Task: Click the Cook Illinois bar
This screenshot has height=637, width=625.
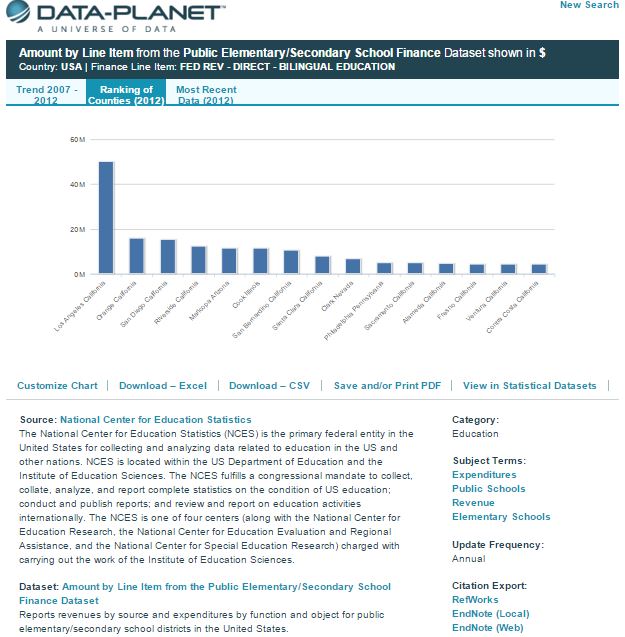Action: [260, 261]
